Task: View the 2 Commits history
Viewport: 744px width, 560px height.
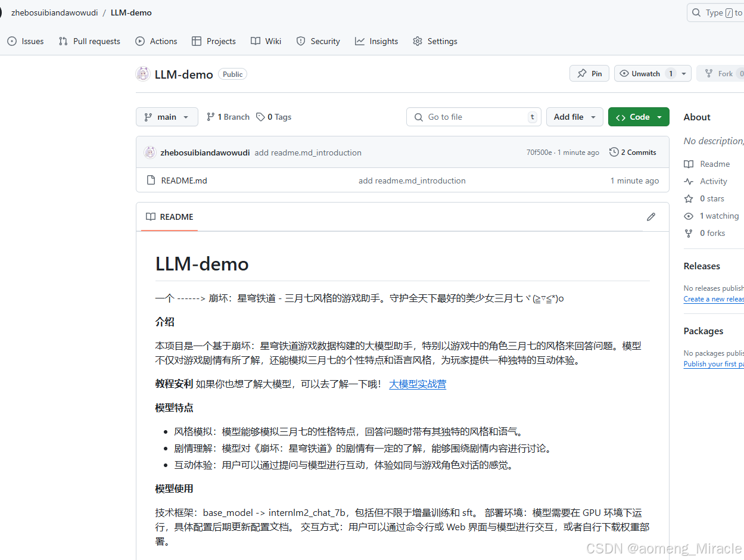Action: 633,153
